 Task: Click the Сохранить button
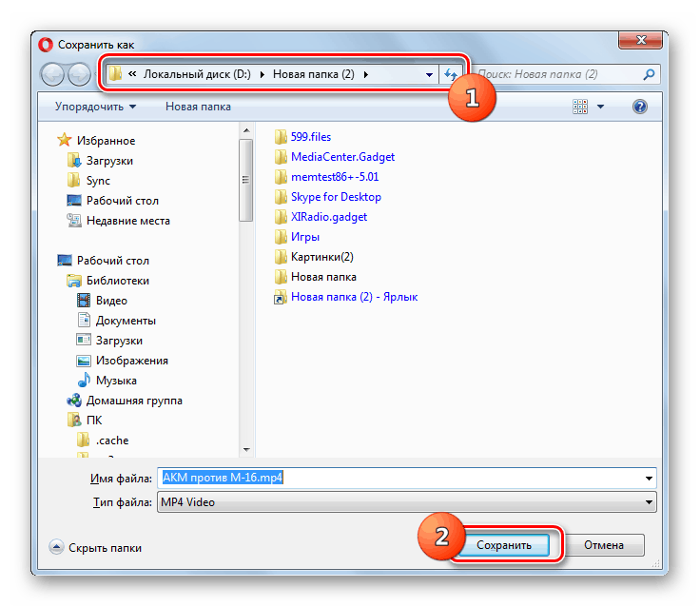tap(503, 545)
